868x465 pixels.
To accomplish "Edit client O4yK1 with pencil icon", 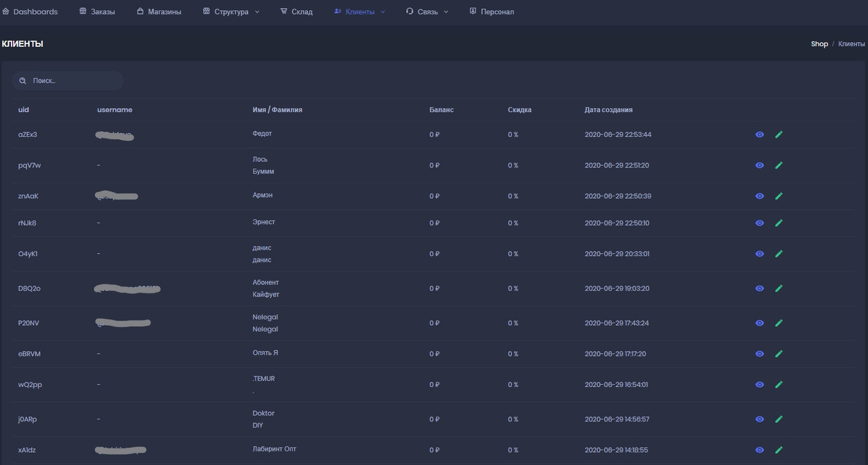I will 778,254.
